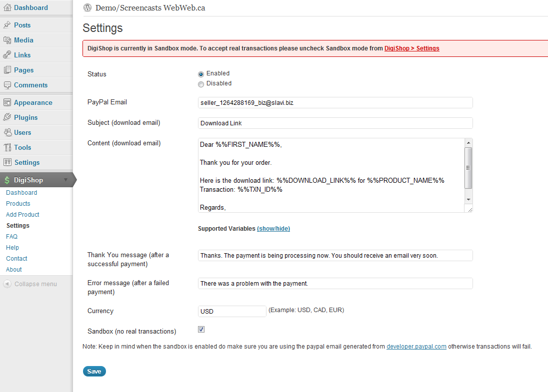Open the DigiShop menu label
Screen dimensions: 548x392
coord(28,180)
